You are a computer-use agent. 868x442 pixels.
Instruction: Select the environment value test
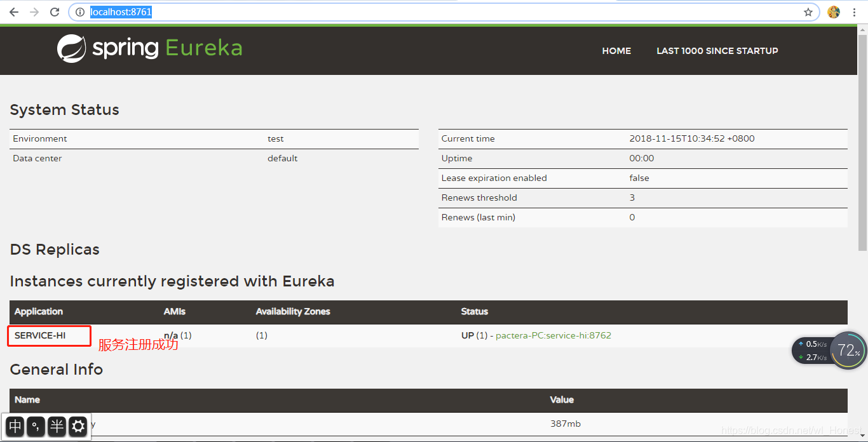pos(276,138)
